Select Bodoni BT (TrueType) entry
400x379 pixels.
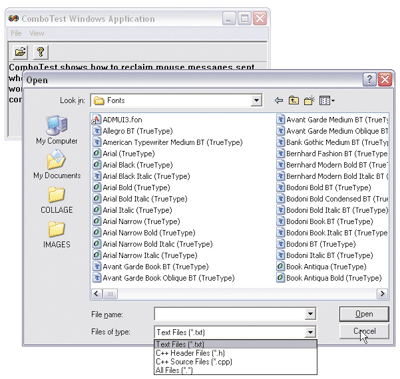point(316,244)
